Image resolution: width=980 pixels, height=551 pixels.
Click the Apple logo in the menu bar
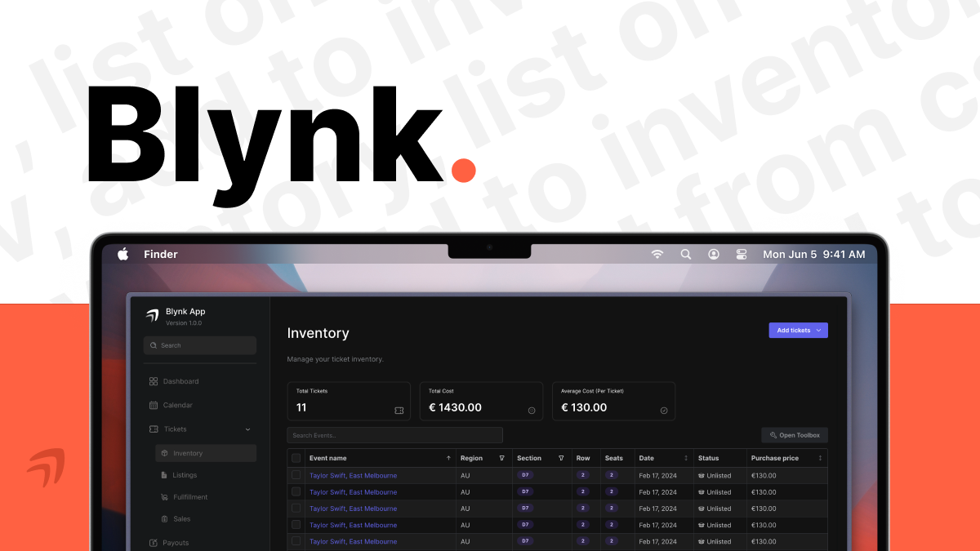click(x=122, y=254)
